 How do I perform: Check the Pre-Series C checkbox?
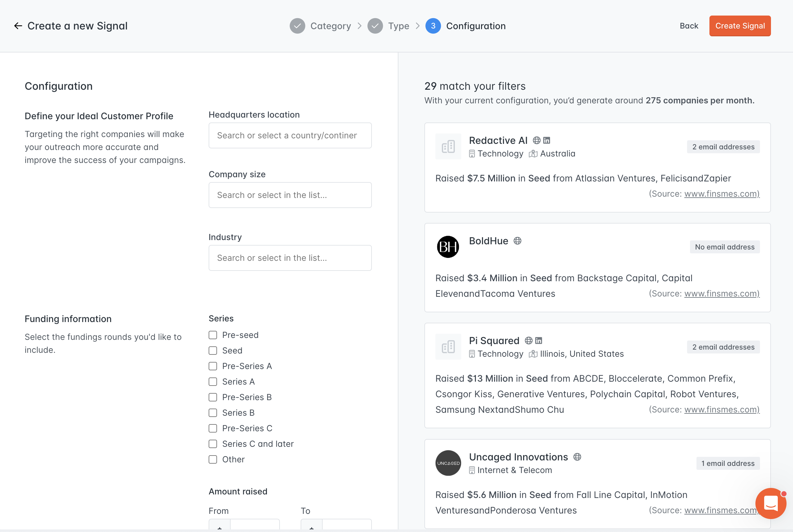[x=213, y=428]
